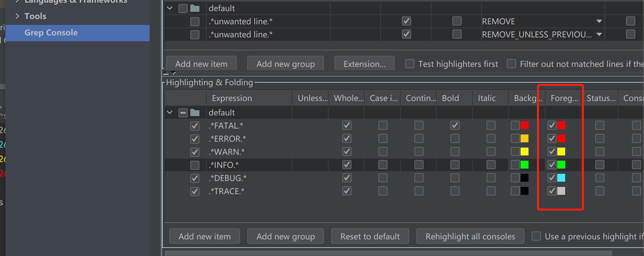644x256 pixels.
Task: Enable Test highlighters first checkbox
Action: [x=410, y=64]
